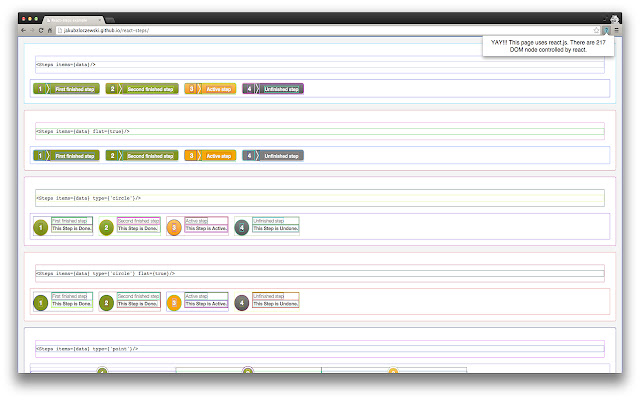Image resolution: width=640 pixels, height=400 pixels.
Task: Click 'Second finished step' title in non-flat circle row
Action: pyautogui.click(x=138, y=221)
